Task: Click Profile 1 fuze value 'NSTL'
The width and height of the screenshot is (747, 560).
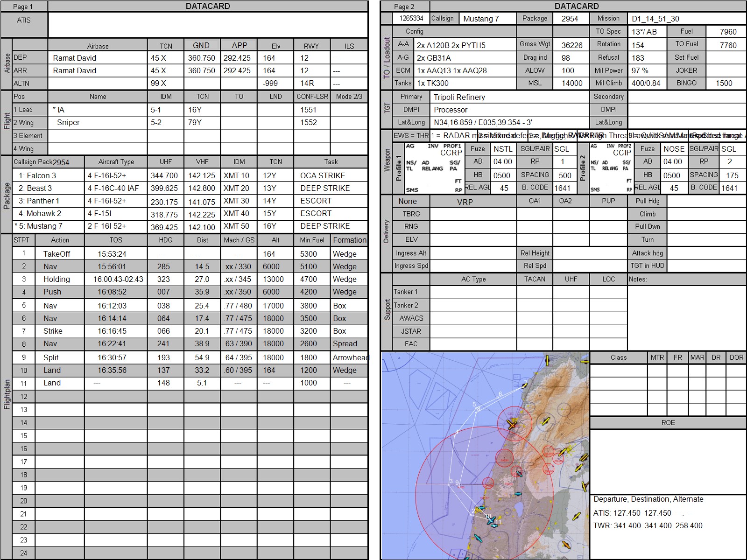Action: pyautogui.click(x=503, y=149)
